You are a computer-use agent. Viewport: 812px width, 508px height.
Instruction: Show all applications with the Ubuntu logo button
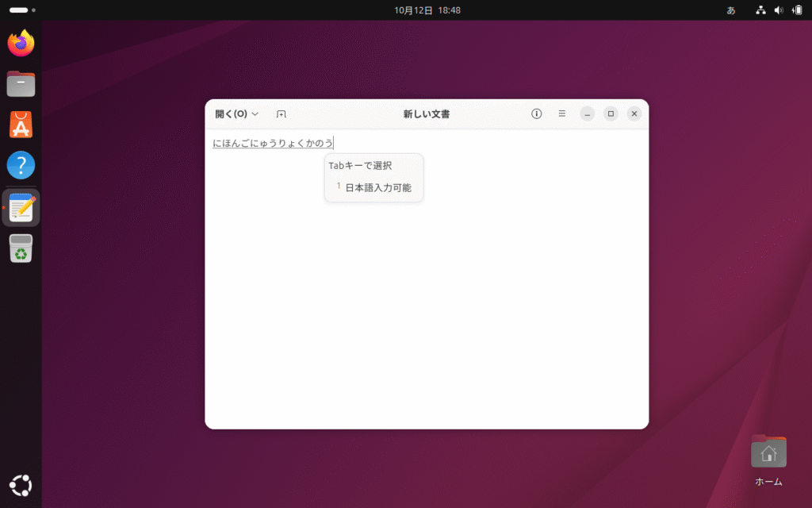coord(21,484)
